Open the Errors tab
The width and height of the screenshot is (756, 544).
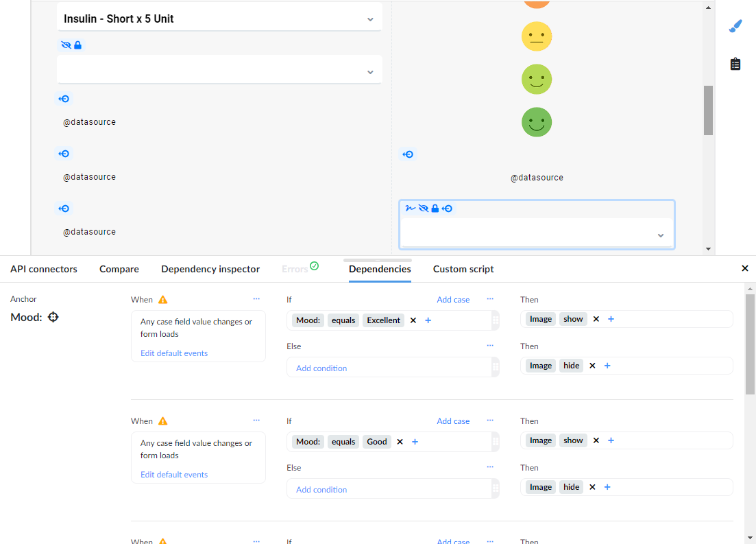click(x=295, y=270)
